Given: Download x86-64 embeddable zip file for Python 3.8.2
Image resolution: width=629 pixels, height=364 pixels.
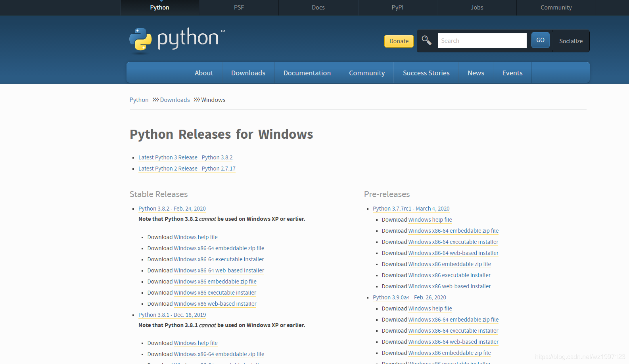Looking at the screenshot, I should pyautogui.click(x=219, y=248).
